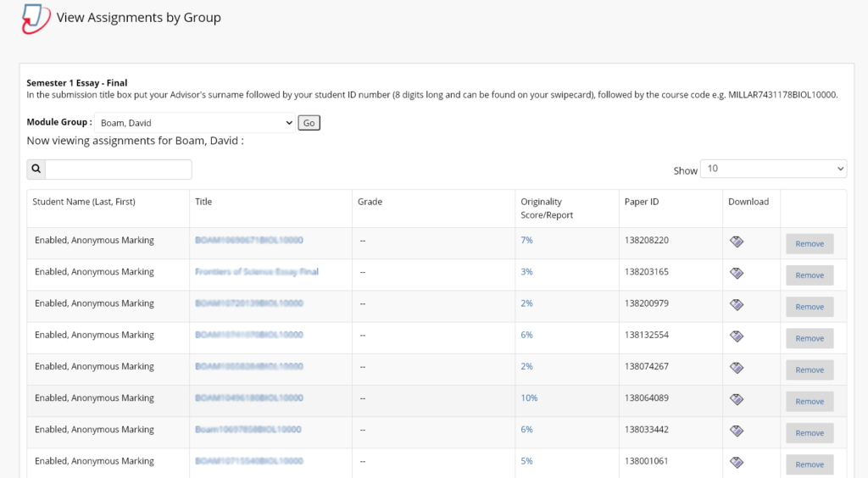Download paper 138208220 via its icon
Image resolution: width=868 pixels, height=478 pixels.
[737, 242]
